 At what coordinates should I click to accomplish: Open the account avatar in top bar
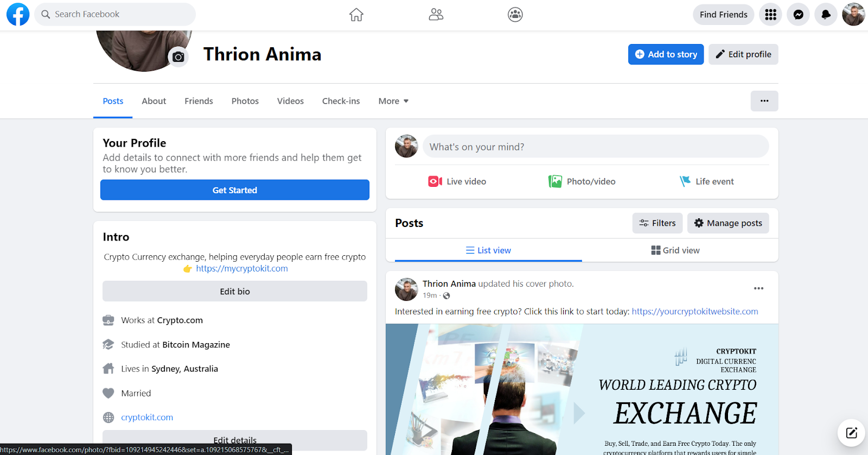coord(854,15)
